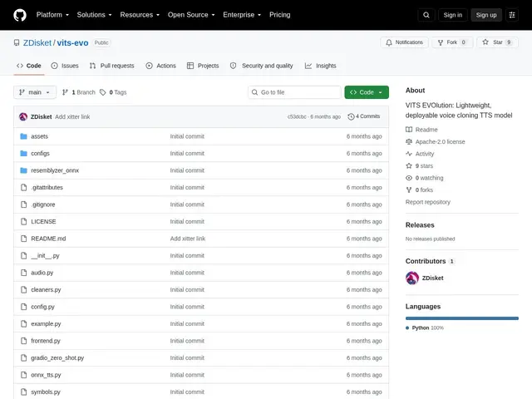This screenshot has height=399, width=532.
Task: Click the commit history clock icon
Action: (x=351, y=116)
